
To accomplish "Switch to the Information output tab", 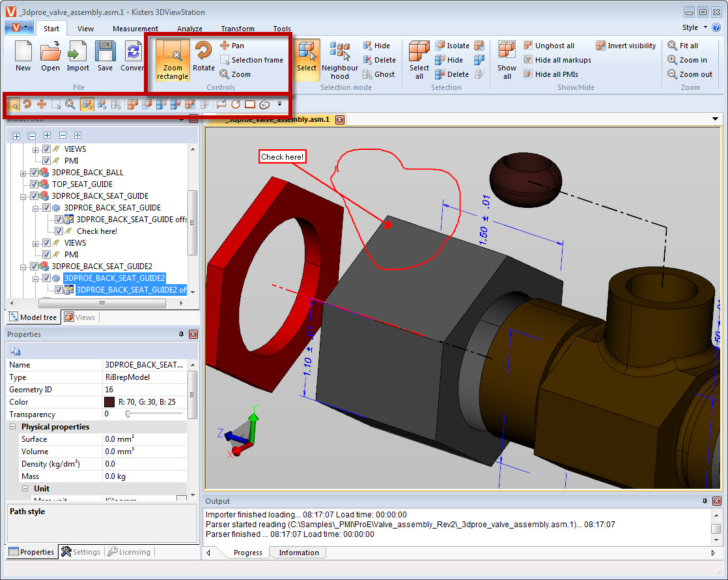I will (x=298, y=553).
